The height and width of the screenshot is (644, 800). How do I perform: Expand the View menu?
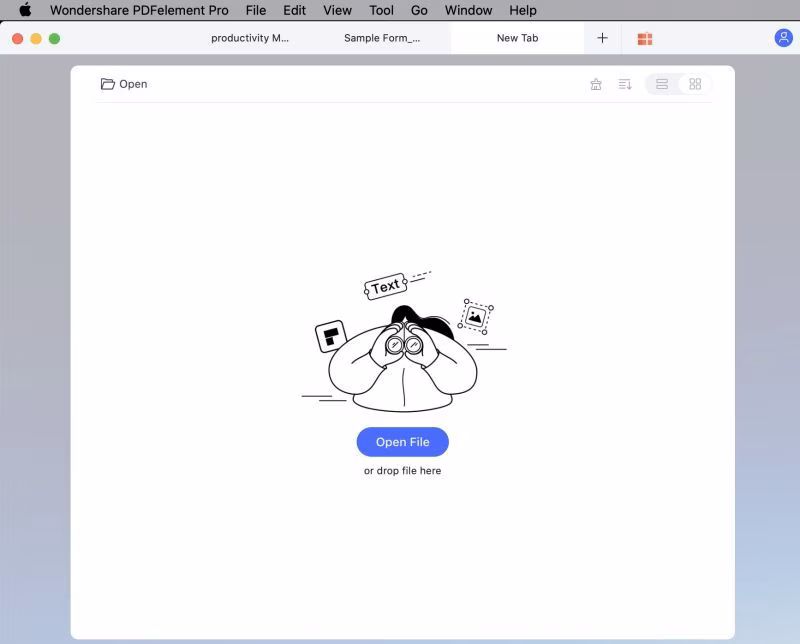coord(337,10)
